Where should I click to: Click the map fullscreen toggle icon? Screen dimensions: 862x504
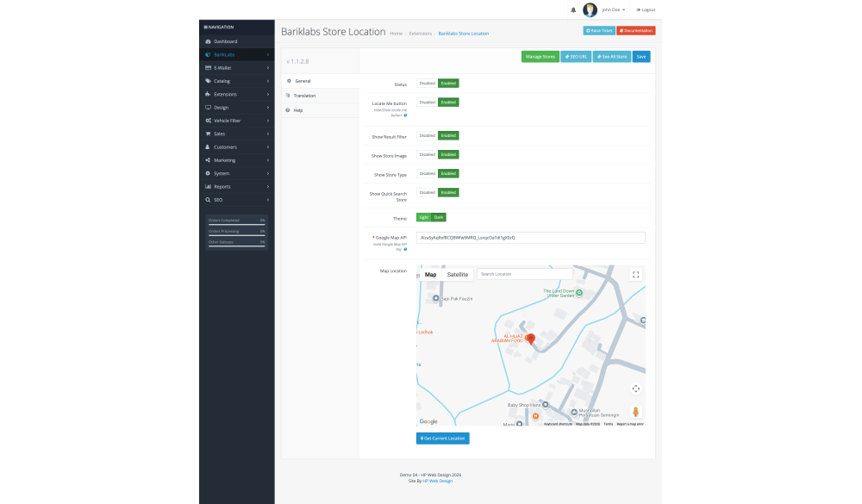[x=635, y=275]
